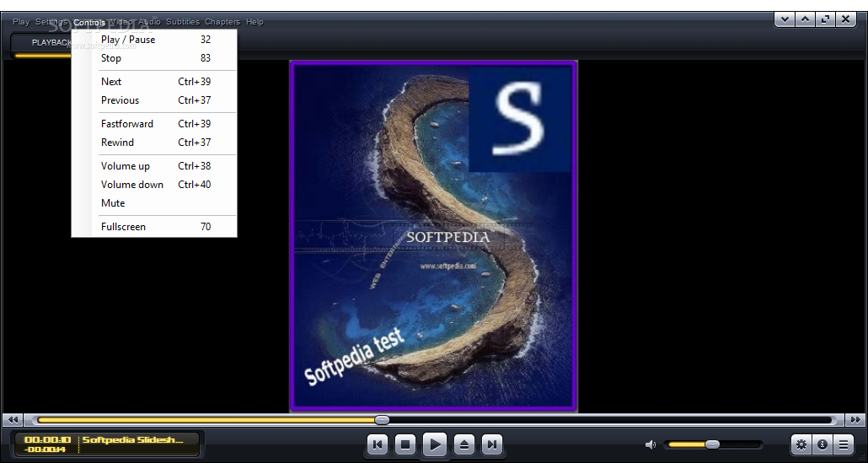Close the open Controls menu header
Viewport: 868px width, 463px height.
pyautogui.click(x=89, y=22)
